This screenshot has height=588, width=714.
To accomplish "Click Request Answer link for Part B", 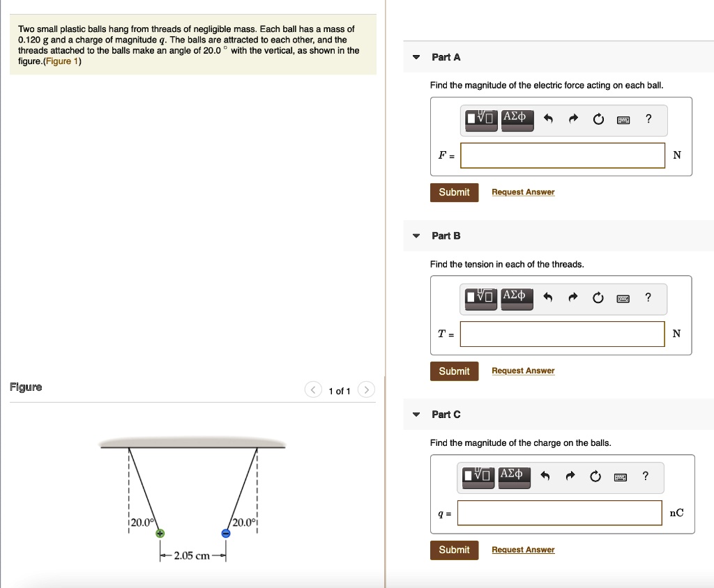I will click(523, 371).
